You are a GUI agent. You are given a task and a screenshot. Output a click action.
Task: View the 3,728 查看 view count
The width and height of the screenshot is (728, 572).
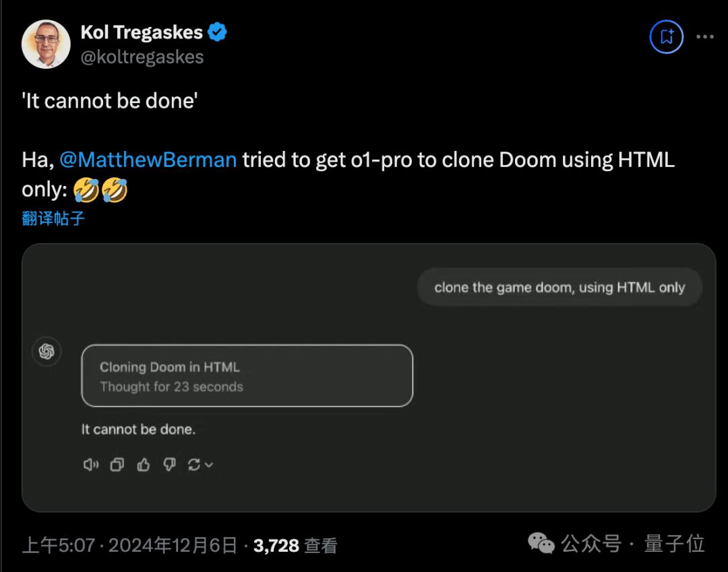click(295, 545)
